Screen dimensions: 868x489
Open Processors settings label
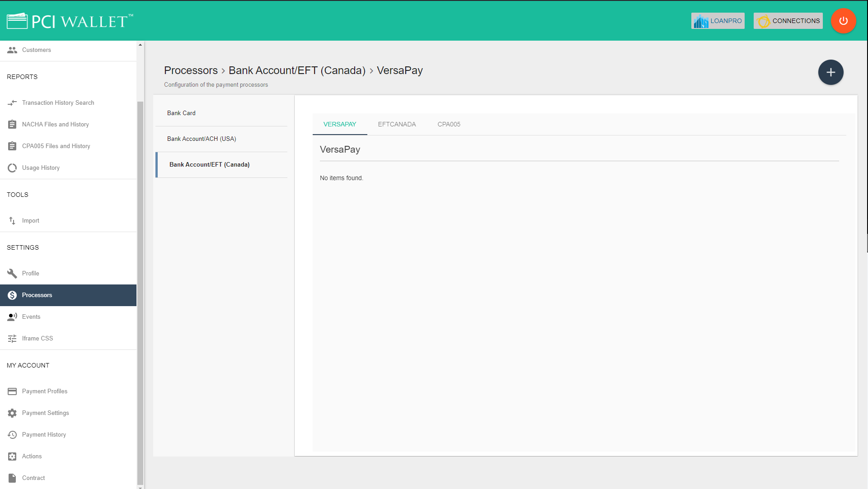(x=37, y=295)
